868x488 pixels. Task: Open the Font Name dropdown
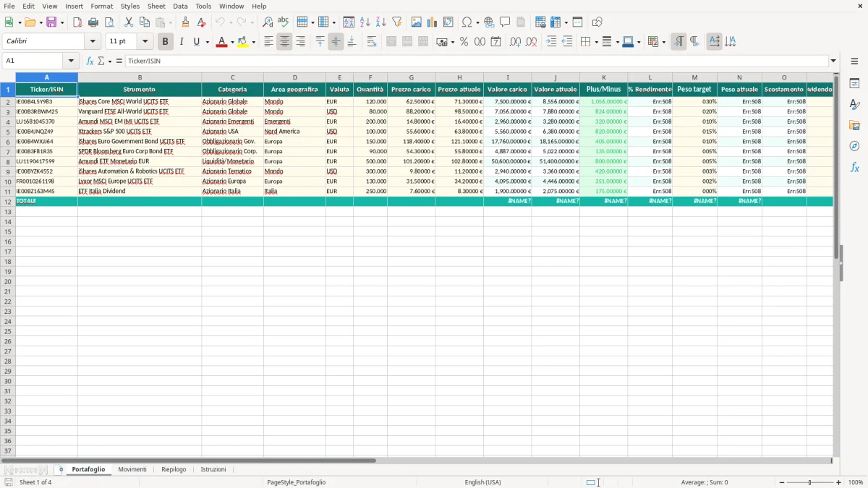coord(93,42)
